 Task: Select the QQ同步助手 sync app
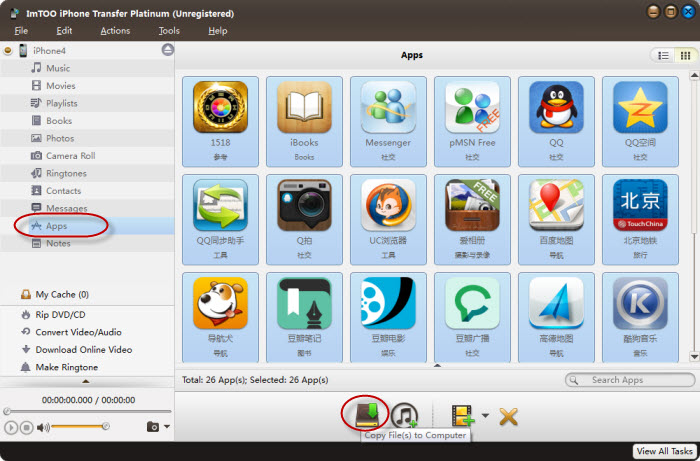tap(220, 220)
